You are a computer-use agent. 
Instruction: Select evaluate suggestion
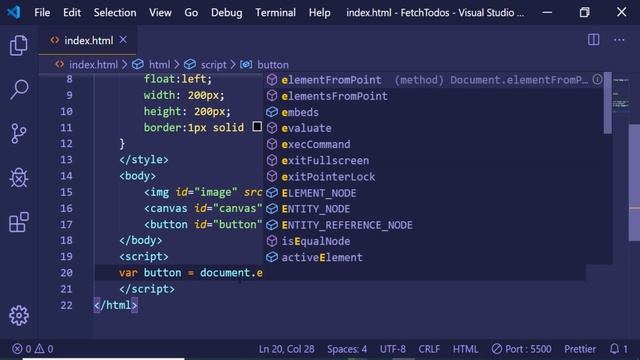tap(434, 128)
